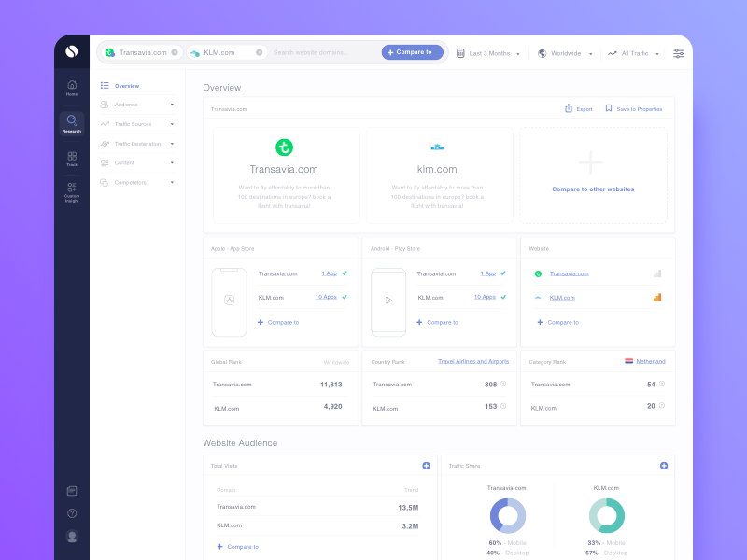Open the Travel Airlines and Airports category link

[473, 361]
